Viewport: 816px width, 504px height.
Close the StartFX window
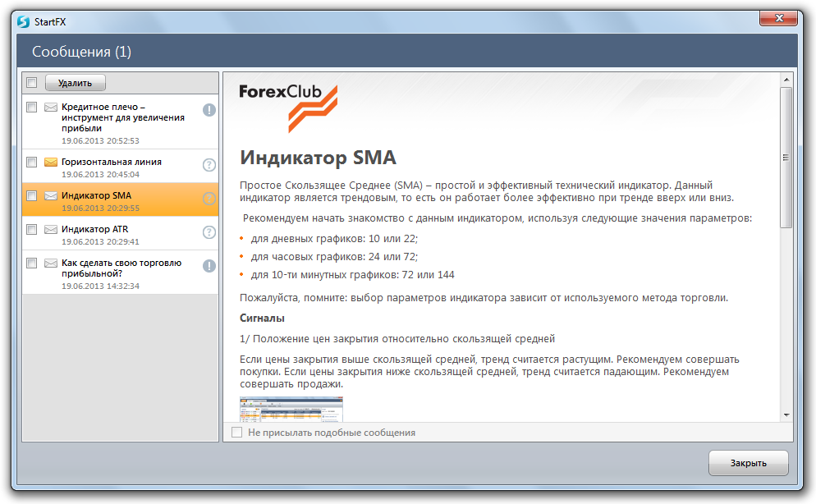tap(778, 18)
